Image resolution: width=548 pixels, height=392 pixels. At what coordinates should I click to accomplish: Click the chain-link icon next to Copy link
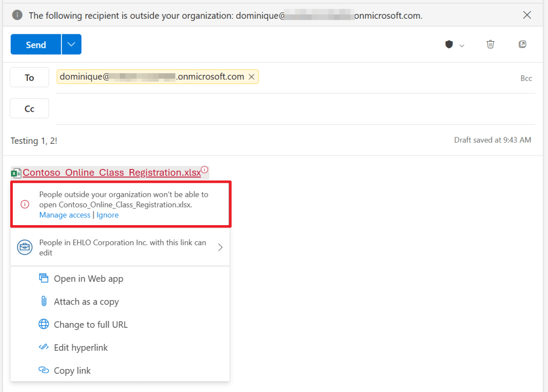pos(43,370)
